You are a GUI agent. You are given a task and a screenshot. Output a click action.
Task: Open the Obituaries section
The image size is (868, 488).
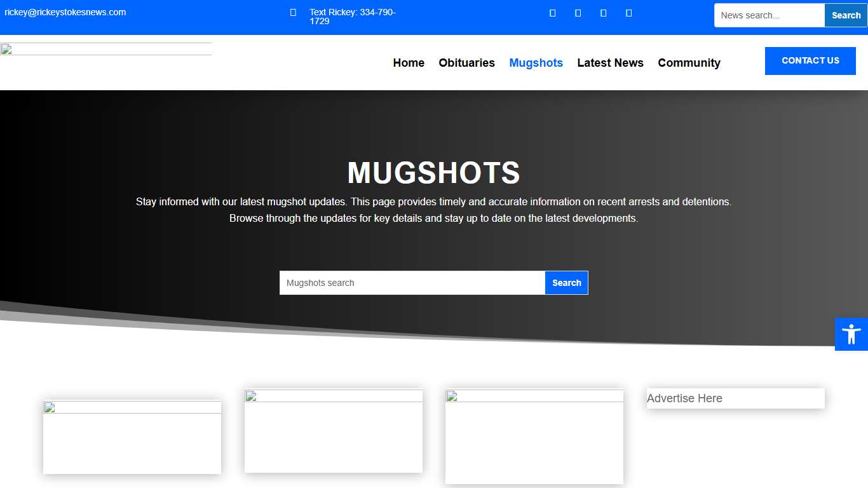click(x=466, y=63)
